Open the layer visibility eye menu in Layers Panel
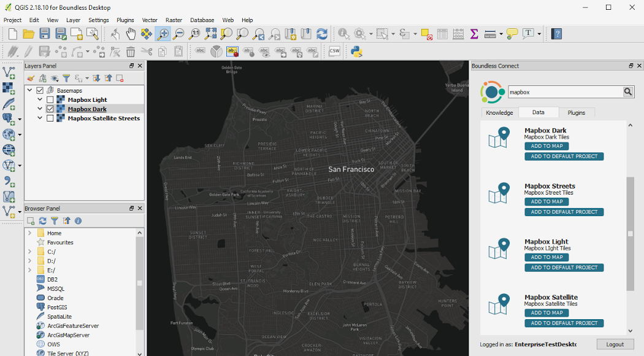The width and height of the screenshot is (644, 356). (55, 78)
